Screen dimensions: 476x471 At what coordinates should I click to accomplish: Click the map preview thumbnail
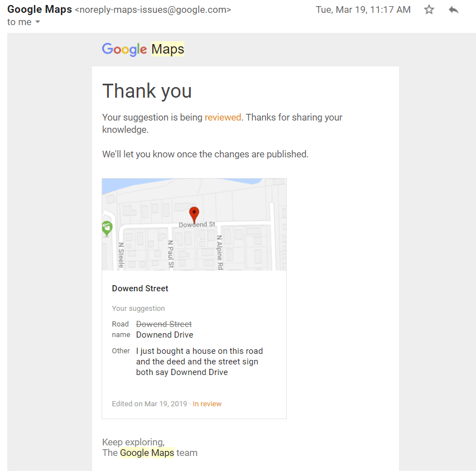point(194,224)
